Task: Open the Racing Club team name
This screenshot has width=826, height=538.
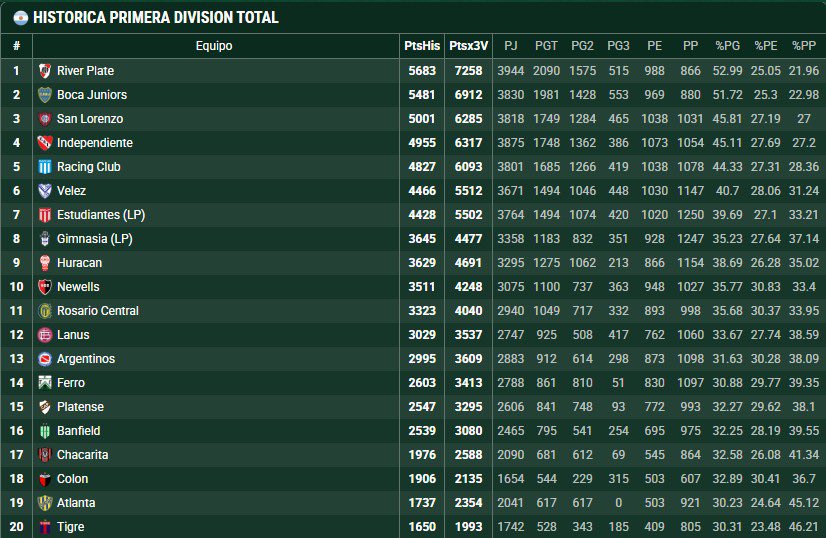Action: tap(88, 167)
